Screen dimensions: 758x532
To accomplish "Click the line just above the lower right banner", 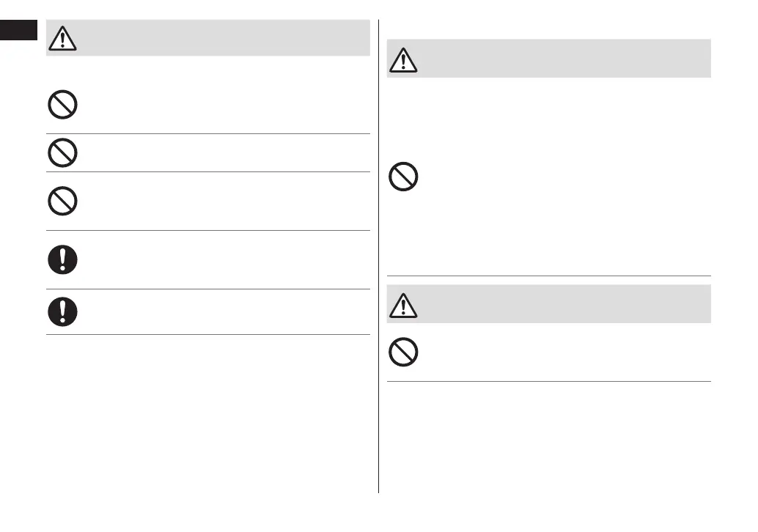I will [548, 276].
